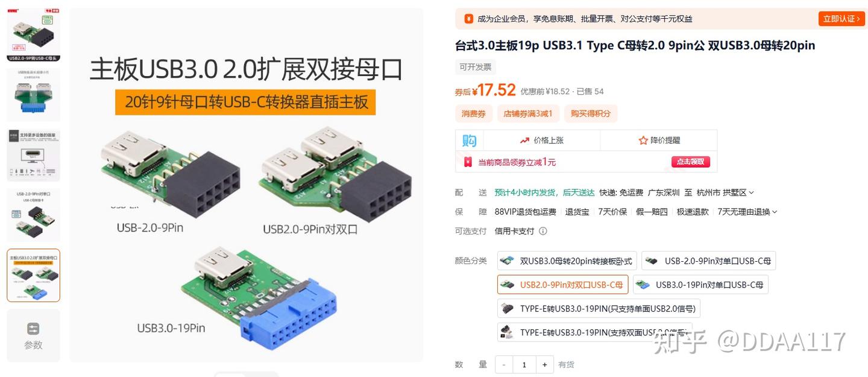Expand the guarantee list after 7天无理由退换
The height and width of the screenshot is (377, 868).
[775, 212]
